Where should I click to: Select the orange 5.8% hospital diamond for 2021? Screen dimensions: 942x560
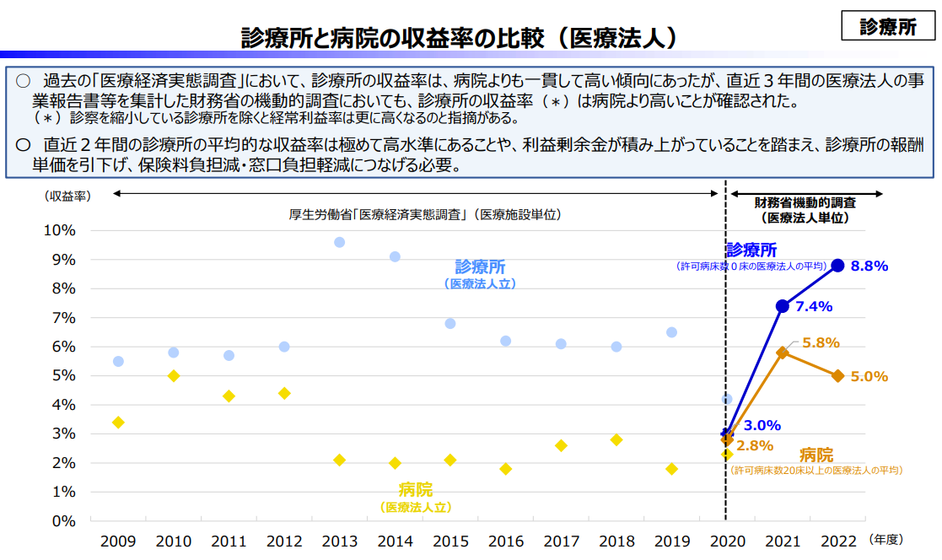click(783, 353)
